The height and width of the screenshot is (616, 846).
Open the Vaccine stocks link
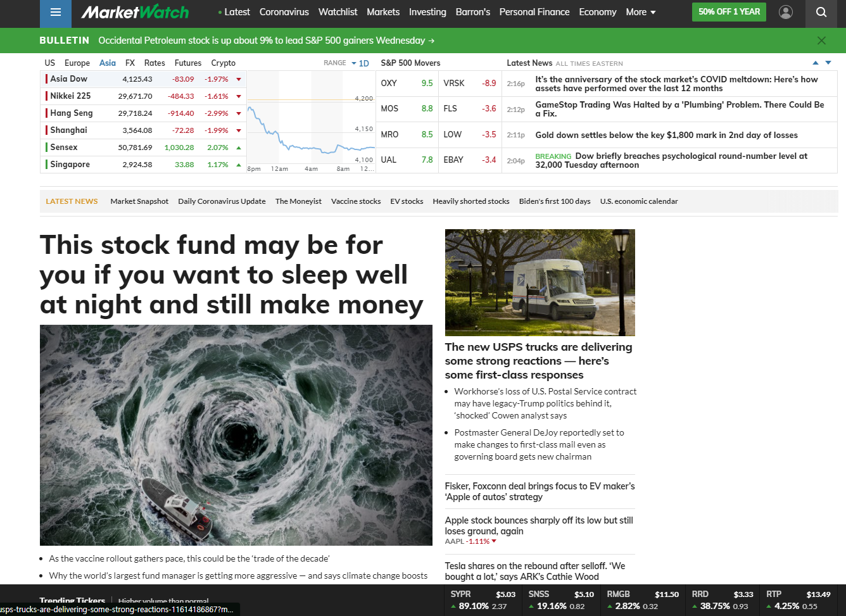tap(356, 201)
